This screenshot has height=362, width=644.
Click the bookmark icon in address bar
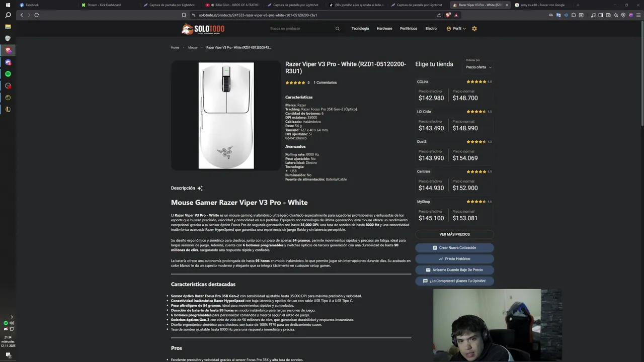click(184, 15)
